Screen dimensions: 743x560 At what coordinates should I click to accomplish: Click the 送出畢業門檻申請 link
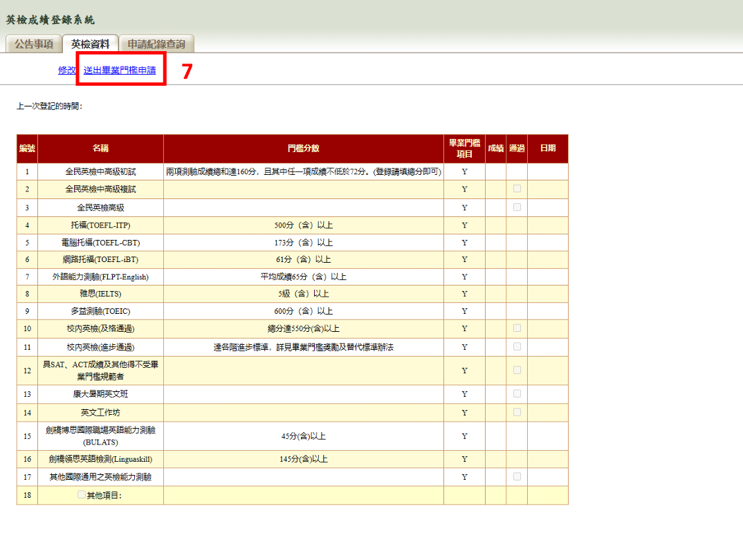[x=120, y=70]
